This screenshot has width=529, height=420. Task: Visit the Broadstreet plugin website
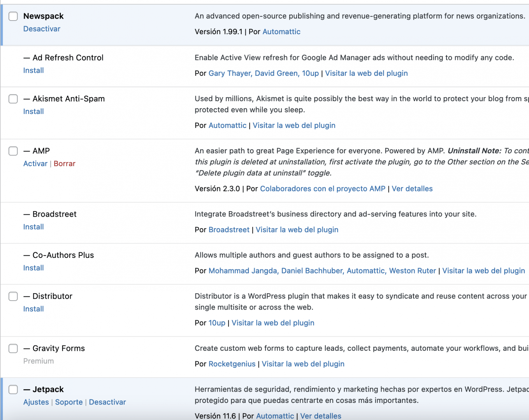tap(297, 229)
